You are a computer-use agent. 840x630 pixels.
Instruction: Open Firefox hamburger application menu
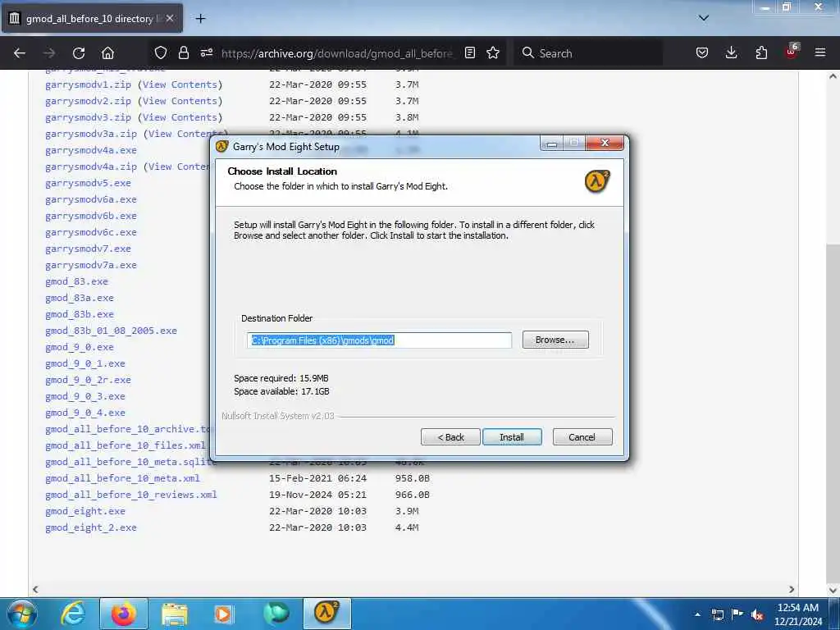point(820,52)
